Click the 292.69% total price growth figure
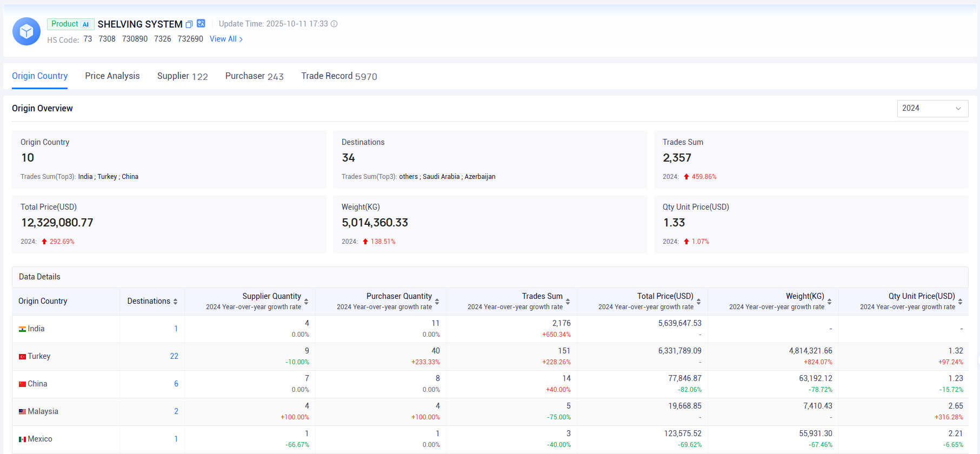Viewport: 980px width, 454px height. coord(62,242)
